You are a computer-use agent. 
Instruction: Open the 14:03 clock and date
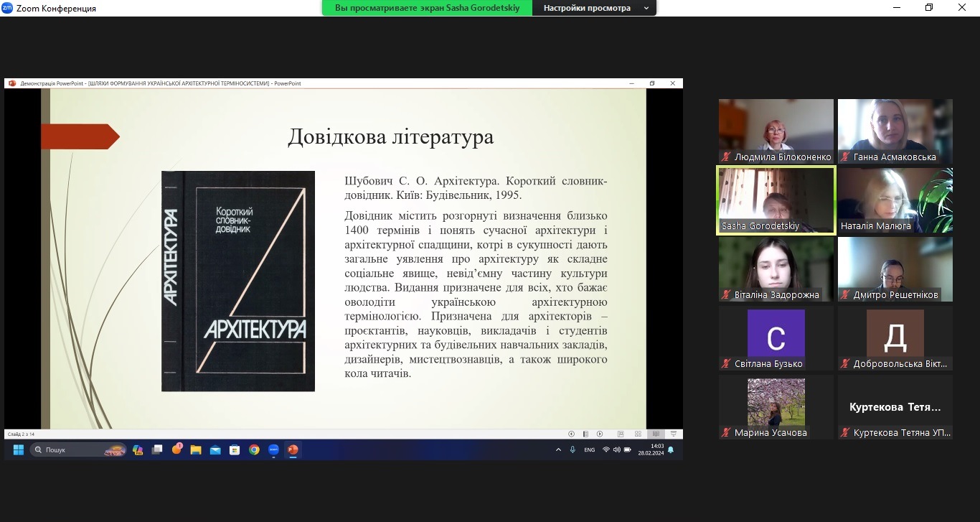(650, 450)
